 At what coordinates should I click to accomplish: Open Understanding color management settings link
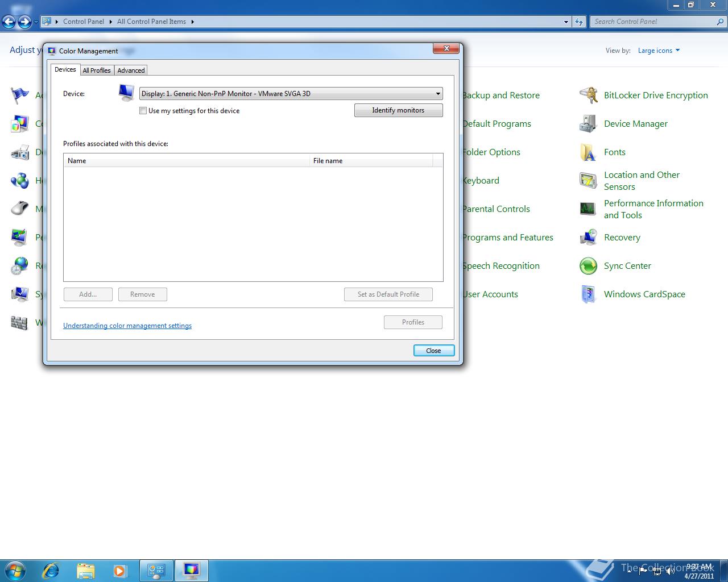[x=127, y=326]
